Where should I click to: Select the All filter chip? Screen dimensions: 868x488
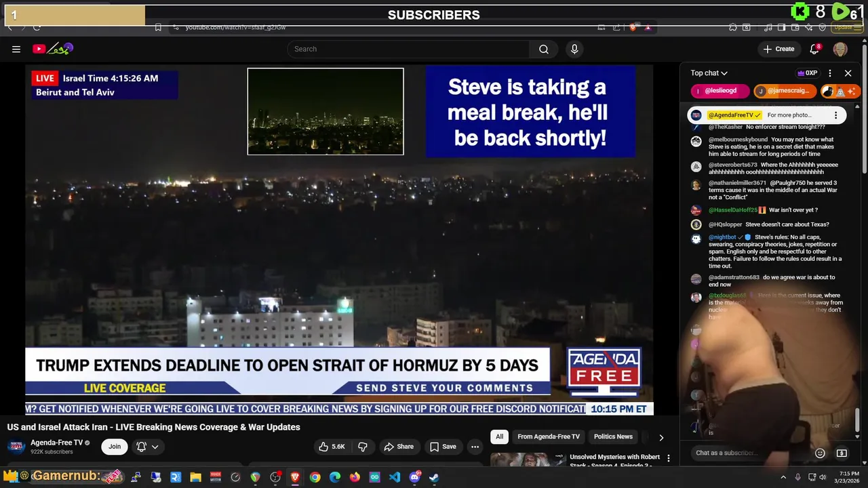[499, 436]
